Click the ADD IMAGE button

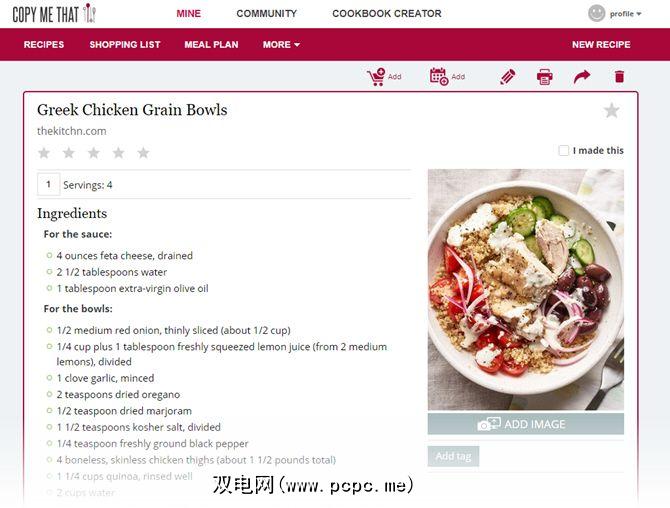[x=526, y=424]
